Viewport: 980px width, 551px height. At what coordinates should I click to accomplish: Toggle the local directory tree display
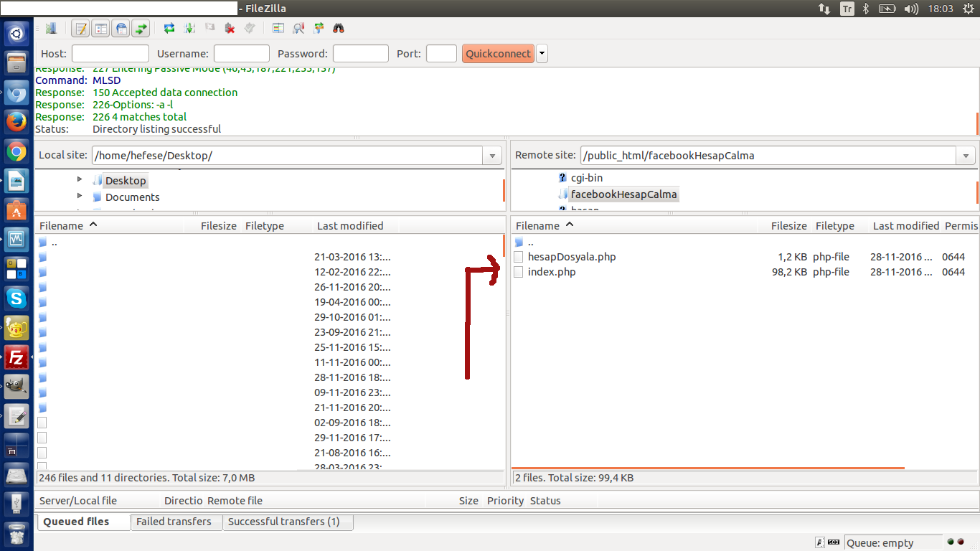[101, 29]
